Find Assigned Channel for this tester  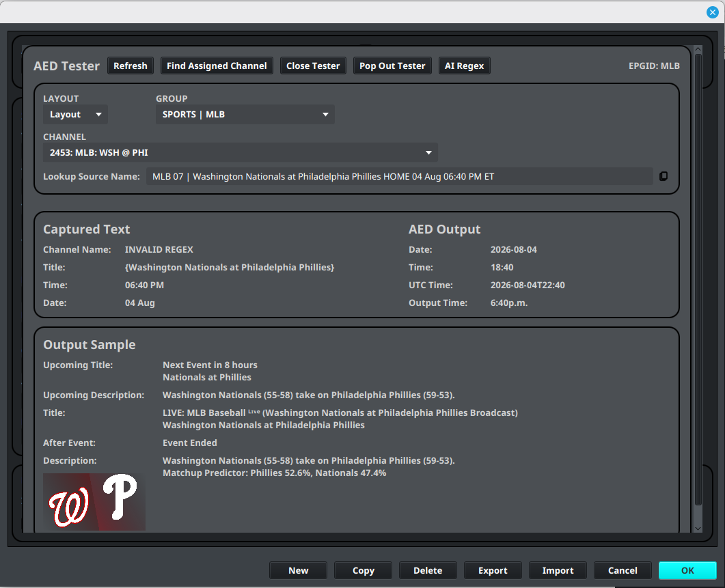click(217, 66)
